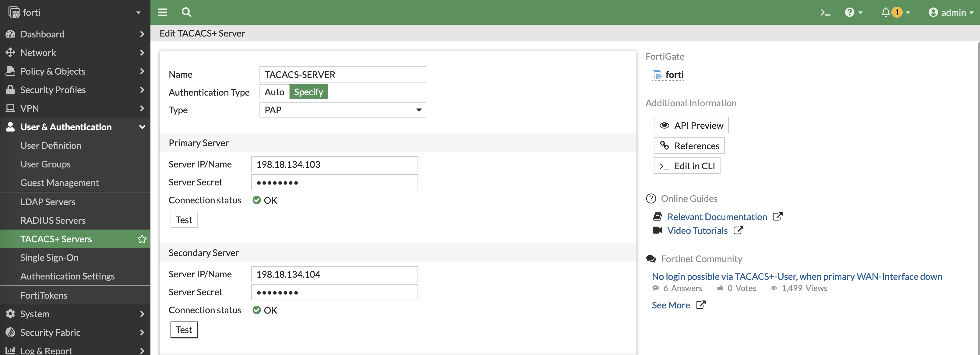Test the secondary server connection
Screen dimensions: 980x355
pyautogui.click(x=184, y=329)
